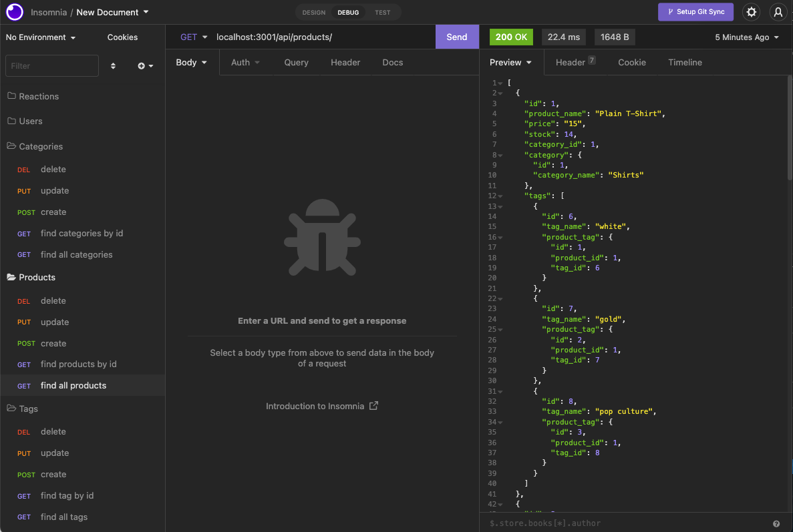Click the Setup Git Sync button
The width and height of the screenshot is (793, 532).
click(x=695, y=11)
